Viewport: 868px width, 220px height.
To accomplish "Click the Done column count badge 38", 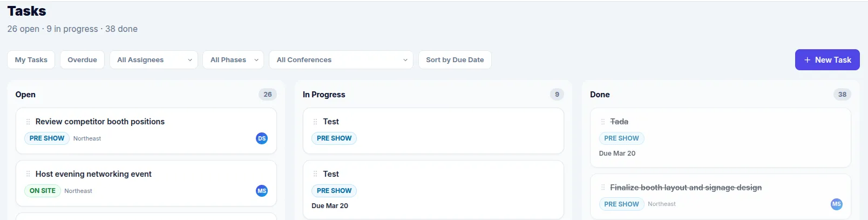I will tap(842, 95).
